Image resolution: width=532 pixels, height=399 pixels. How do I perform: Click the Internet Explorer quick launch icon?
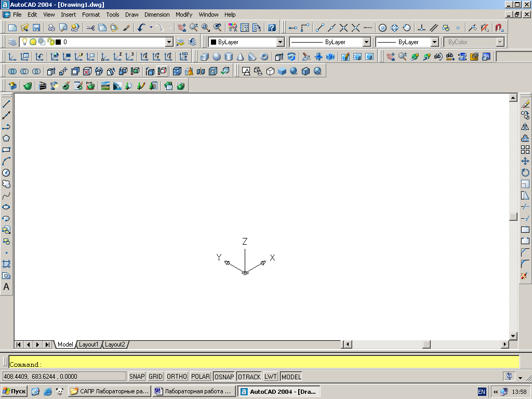[x=47, y=392]
